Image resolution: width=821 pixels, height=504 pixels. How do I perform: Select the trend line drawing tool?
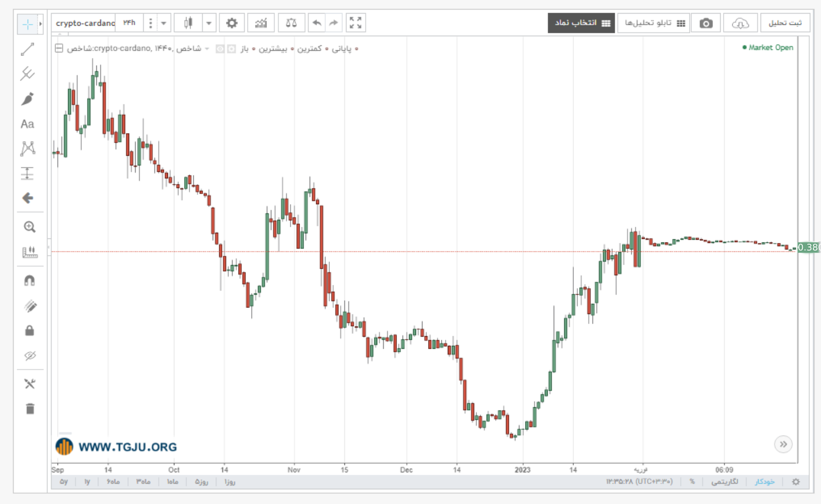(28, 49)
